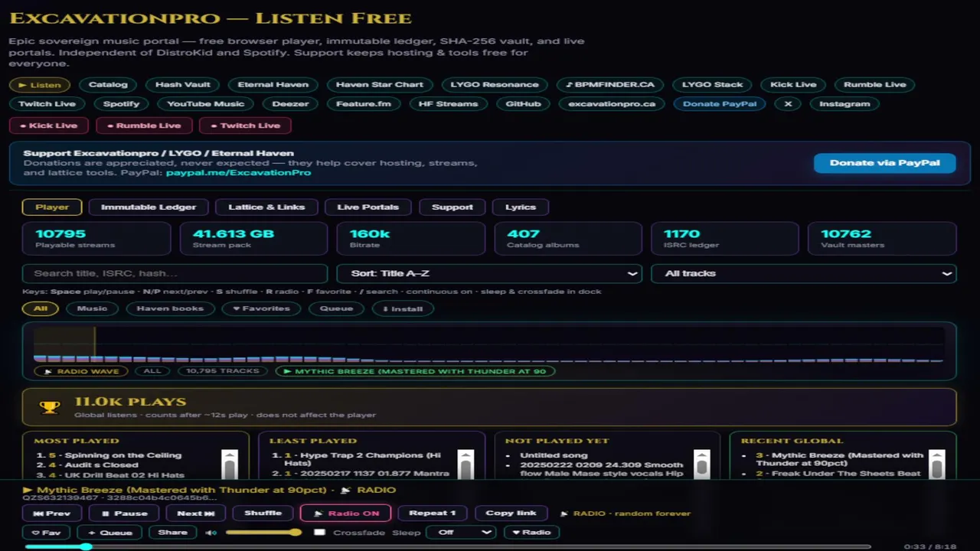The width and height of the screenshot is (980, 551).
Task: Click the red-dot Rumble Live badge
Action: (143, 126)
